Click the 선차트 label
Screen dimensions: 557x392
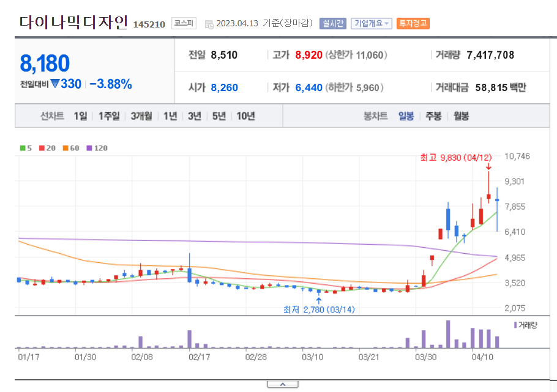pyautogui.click(x=52, y=116)
